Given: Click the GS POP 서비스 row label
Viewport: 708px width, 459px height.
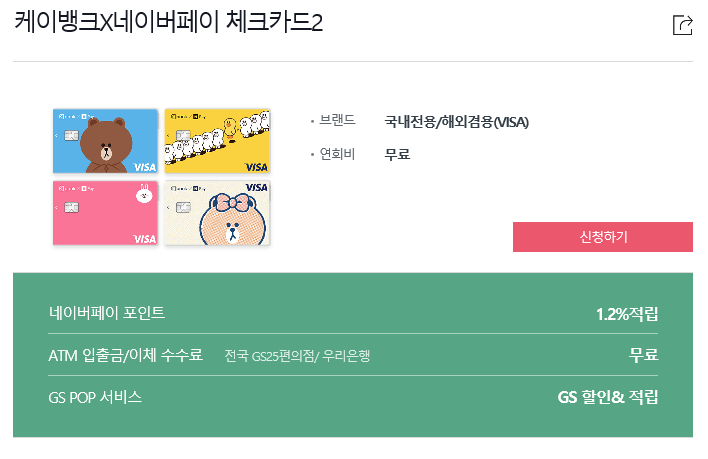Looking at the screenshot, I should (95, 397).
